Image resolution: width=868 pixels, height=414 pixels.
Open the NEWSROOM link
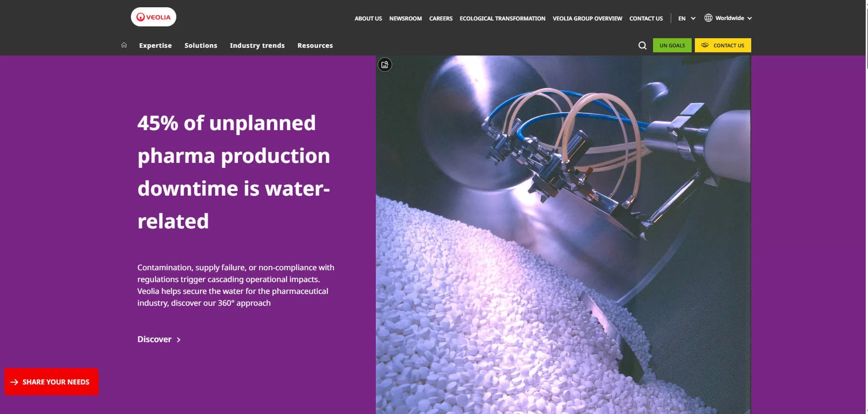[x=405, y=18]
